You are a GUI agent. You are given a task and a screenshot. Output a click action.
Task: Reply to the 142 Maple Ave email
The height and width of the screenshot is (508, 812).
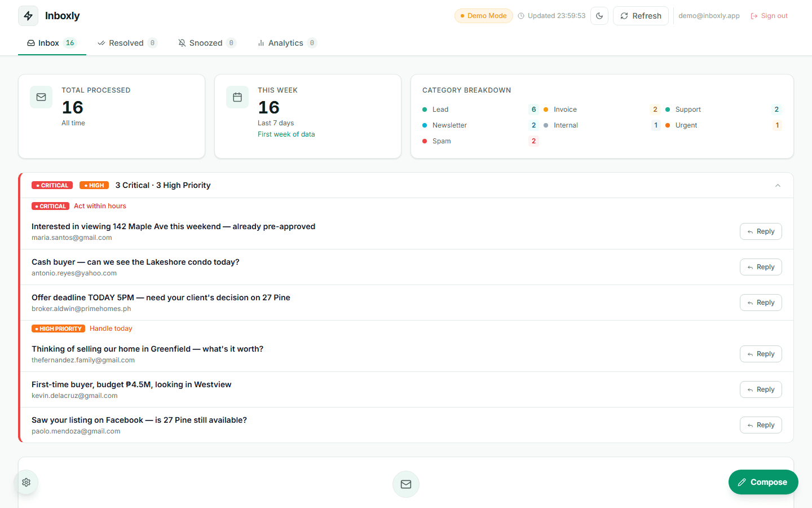(761, 231)
